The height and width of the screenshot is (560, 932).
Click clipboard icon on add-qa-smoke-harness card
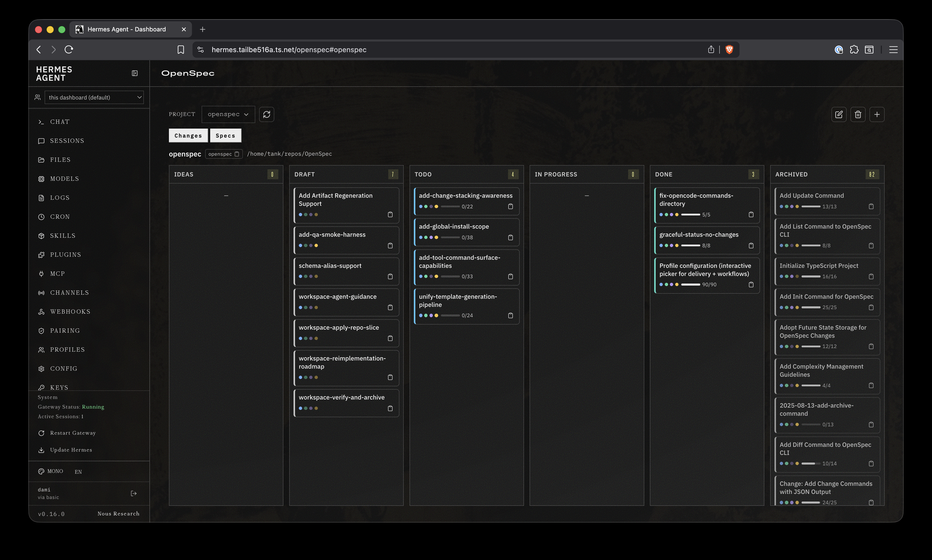(x=390, y=246)
